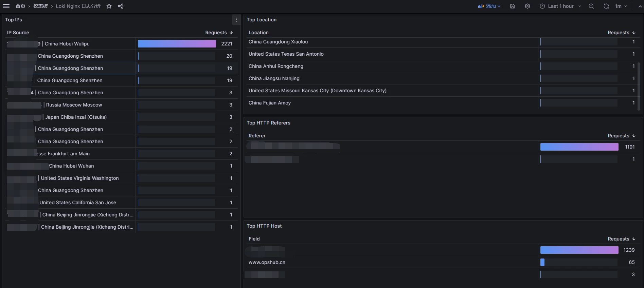Open the hamburger navigation menu
Screen dimensions: 644x288
(x=6, y=6)
